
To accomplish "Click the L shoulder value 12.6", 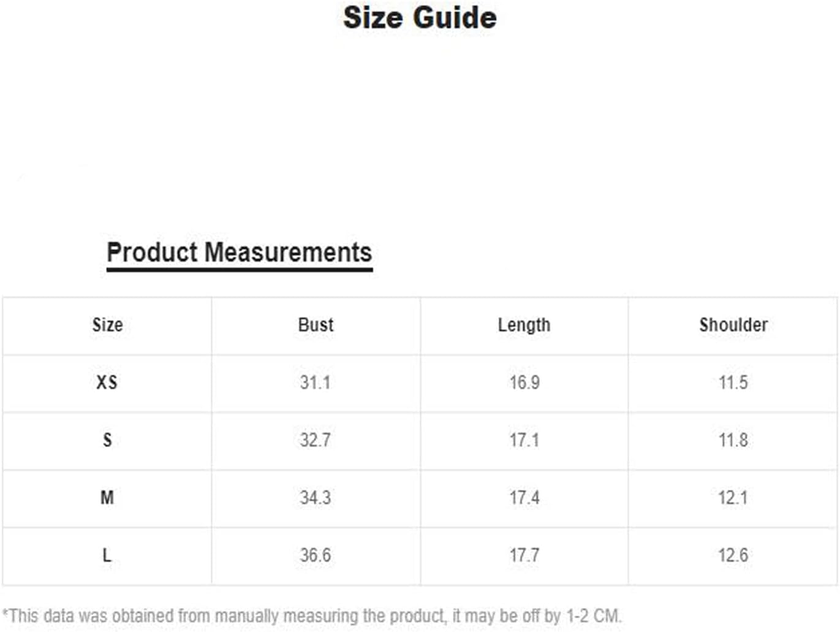I will (733, 555).
